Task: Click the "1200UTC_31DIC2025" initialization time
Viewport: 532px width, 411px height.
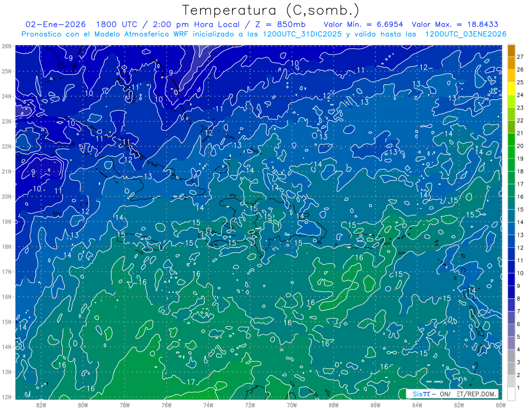Action: 302,34
